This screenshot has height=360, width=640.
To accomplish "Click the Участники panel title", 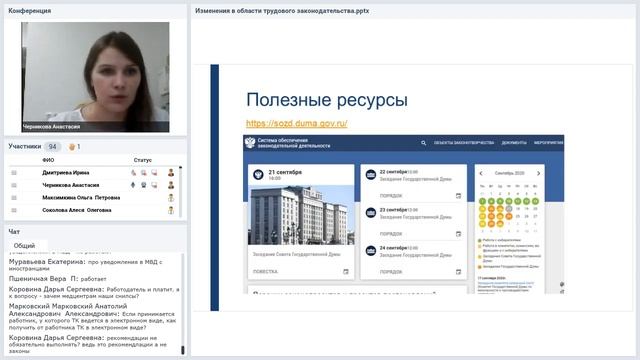I will (24, 147).
